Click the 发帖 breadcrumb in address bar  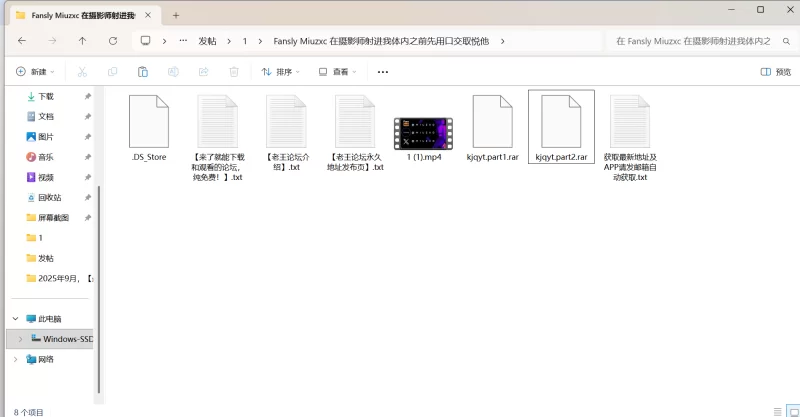tap(207, 41)
